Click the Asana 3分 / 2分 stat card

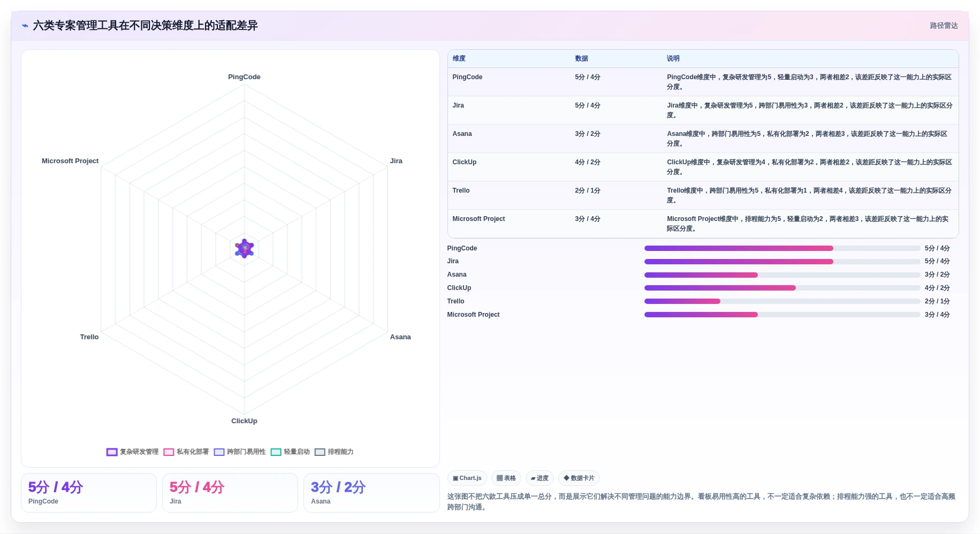[371, 493]
